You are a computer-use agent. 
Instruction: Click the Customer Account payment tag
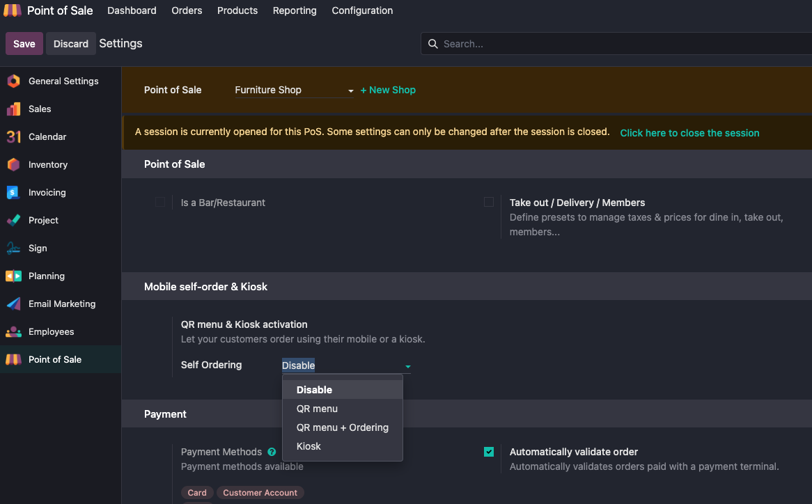[x=260, y=493]
